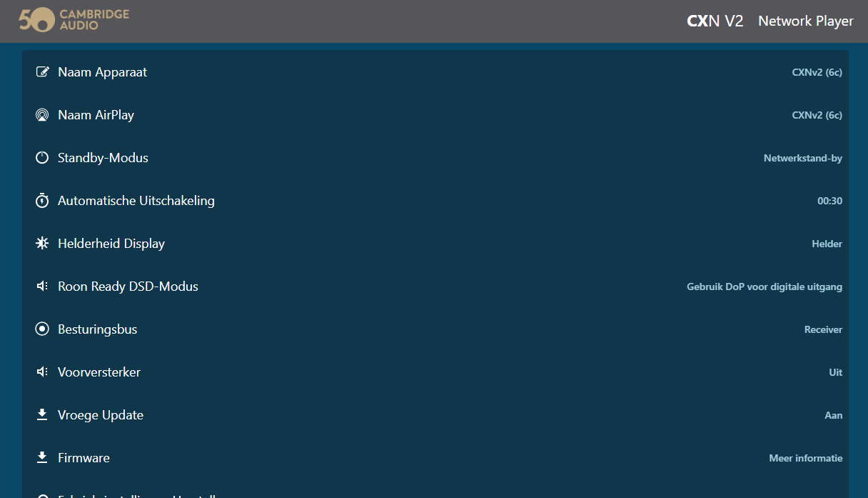Open the Naam AirPlay setting

click(x=435, y=115)
